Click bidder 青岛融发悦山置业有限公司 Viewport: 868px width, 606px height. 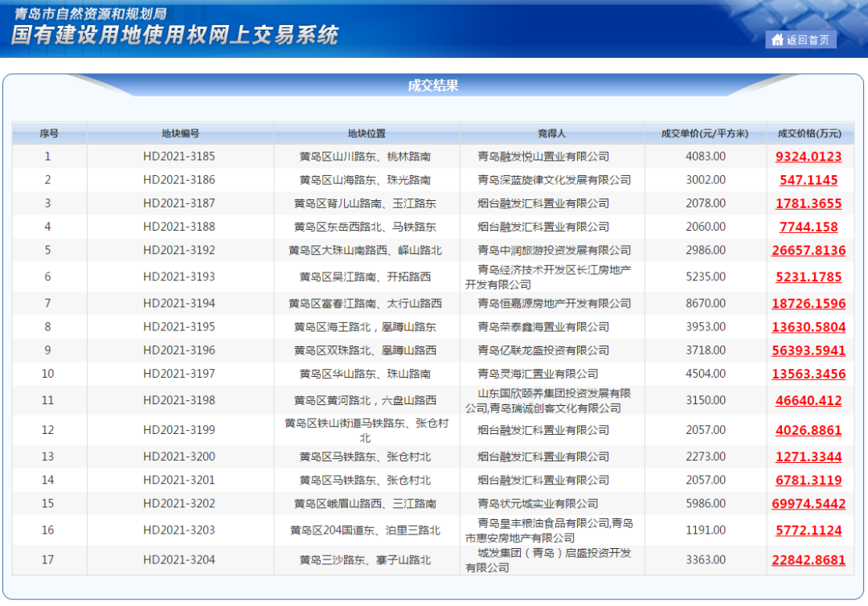pos(543,157)
